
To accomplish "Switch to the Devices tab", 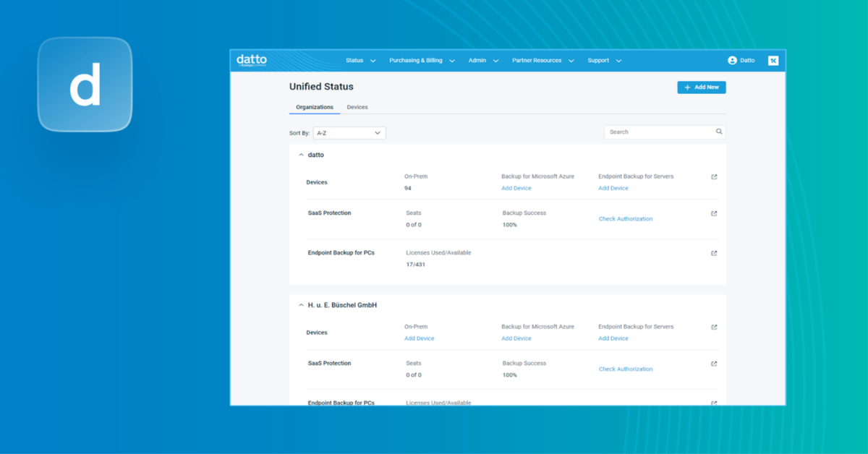I will click(x=357, y=107).
